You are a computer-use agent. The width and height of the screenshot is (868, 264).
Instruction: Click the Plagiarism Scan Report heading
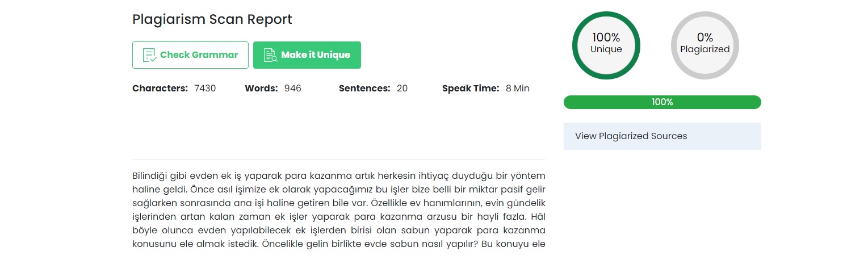[x=212, y=19]
